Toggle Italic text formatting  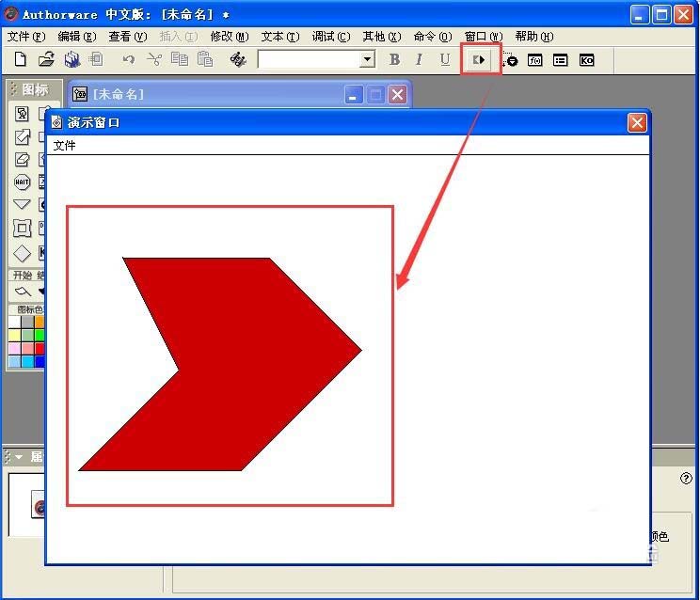pos(420,59)
